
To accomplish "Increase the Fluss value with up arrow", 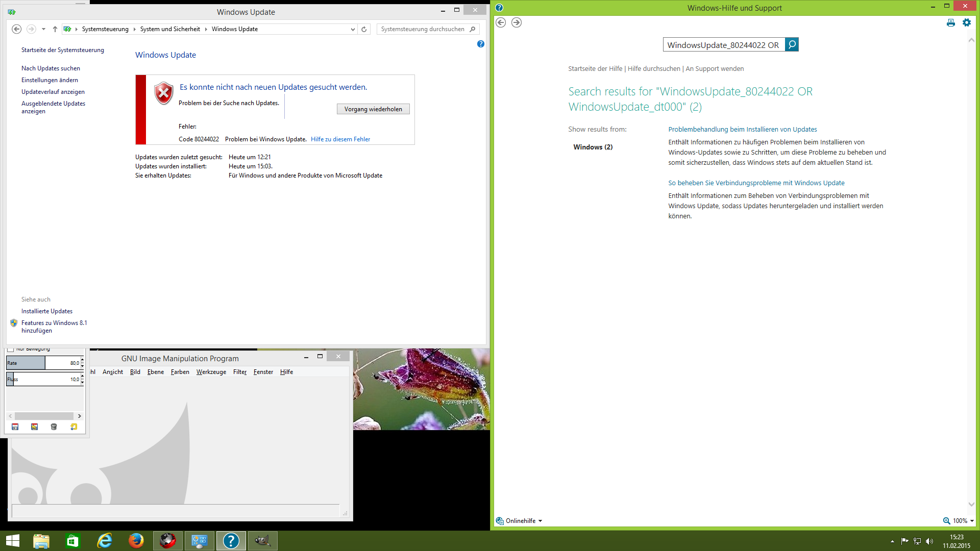I will [x=82, y=377].
